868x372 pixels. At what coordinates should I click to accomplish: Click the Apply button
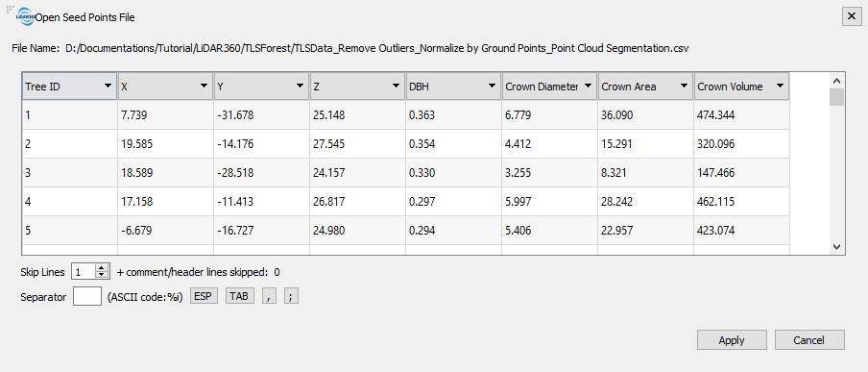pyautogui.click(x=732, y=340)
